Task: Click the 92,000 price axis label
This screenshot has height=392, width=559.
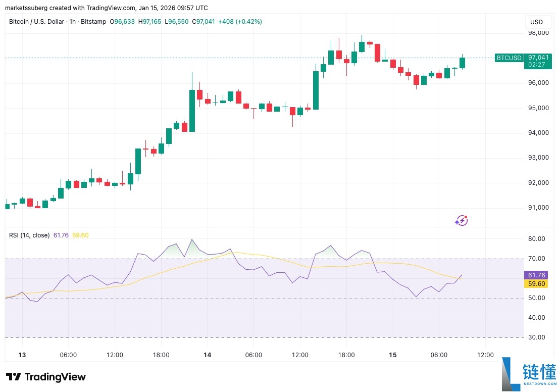Action: [x=538, y=183]
